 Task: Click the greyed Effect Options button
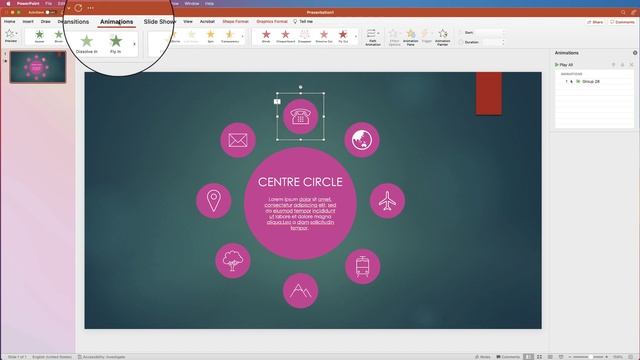[394, 37]
